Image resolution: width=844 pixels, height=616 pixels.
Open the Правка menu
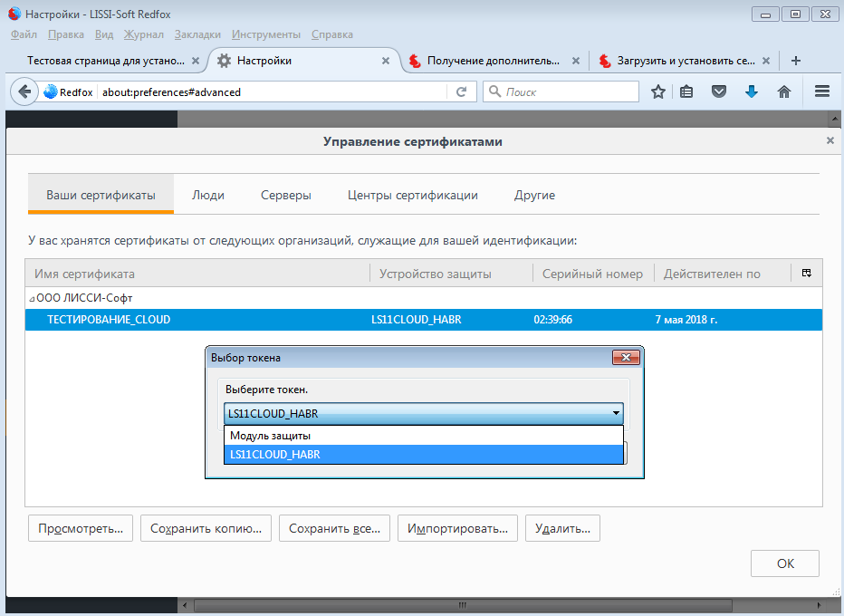pos(66,34)
